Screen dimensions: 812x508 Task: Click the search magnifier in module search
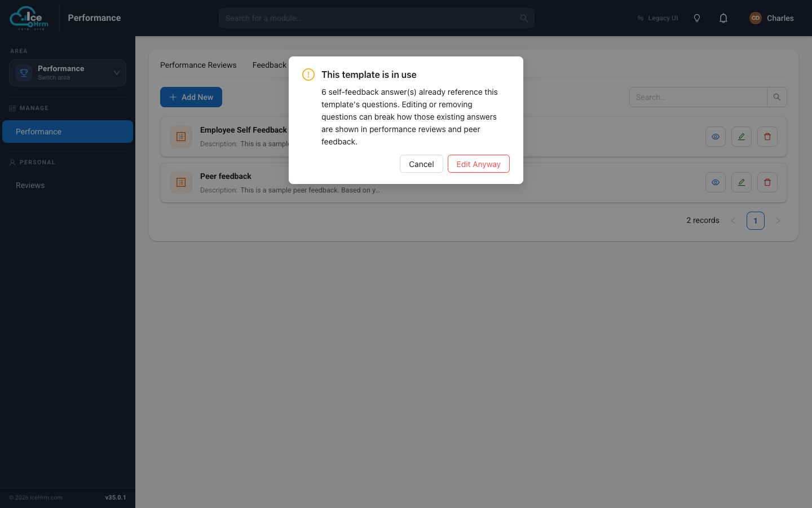pos(524,18)
